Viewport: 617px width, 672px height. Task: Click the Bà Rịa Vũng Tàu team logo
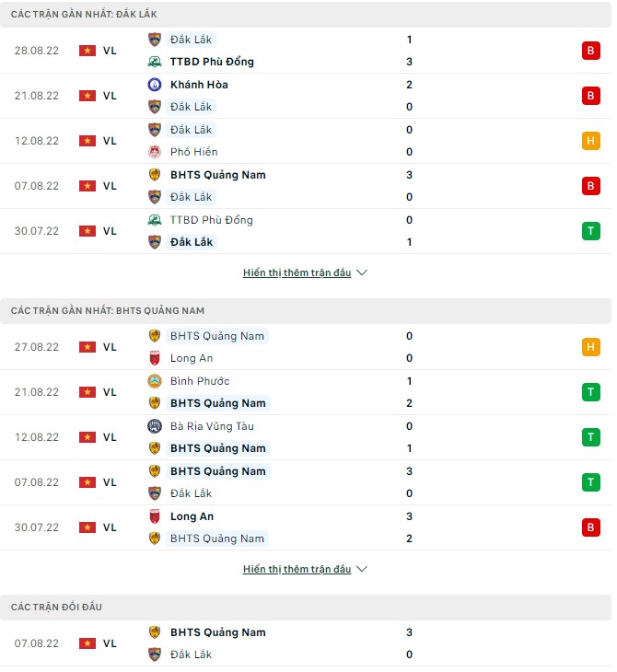[x=155, y=426]
